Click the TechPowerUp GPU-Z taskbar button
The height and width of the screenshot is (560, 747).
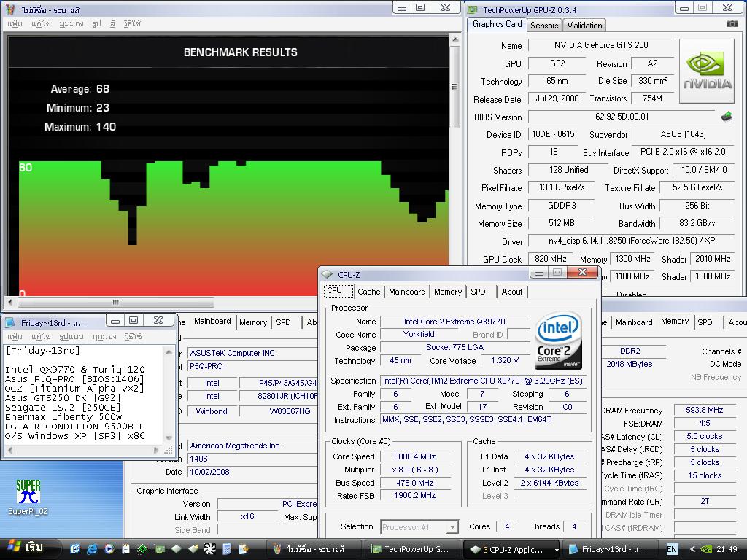click(411, 549)
